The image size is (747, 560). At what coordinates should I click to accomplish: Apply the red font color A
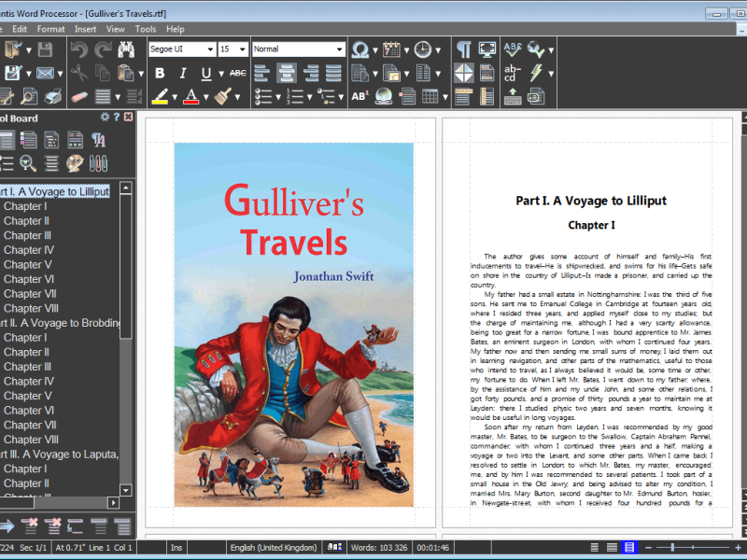click(191, 97)
